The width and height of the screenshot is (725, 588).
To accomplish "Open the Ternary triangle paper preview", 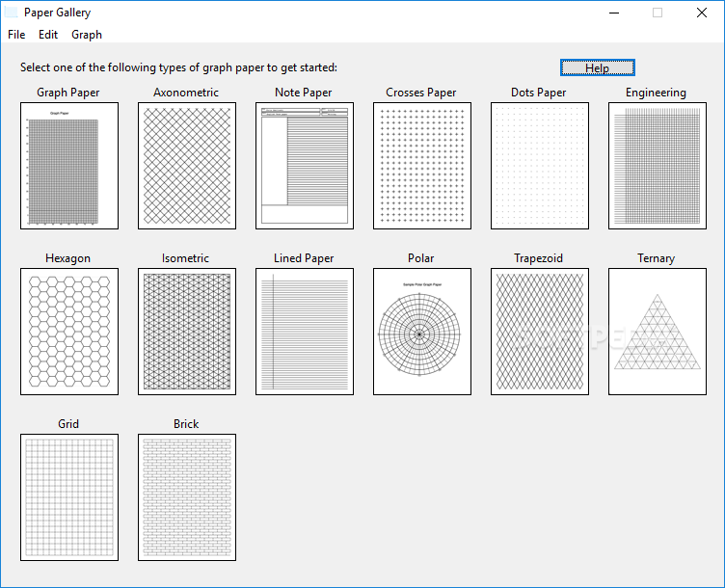I will click(658, 332).
